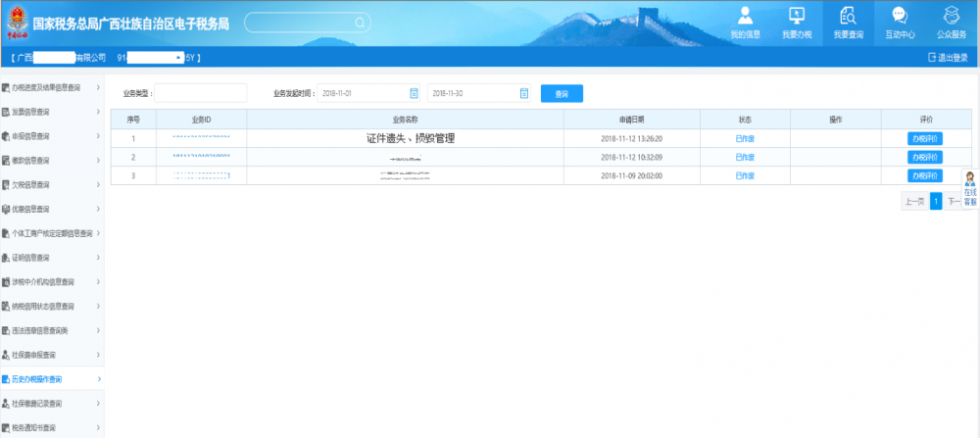
Task: Click the end date field 2018-11-30
Action: click(x=479, y=93)
